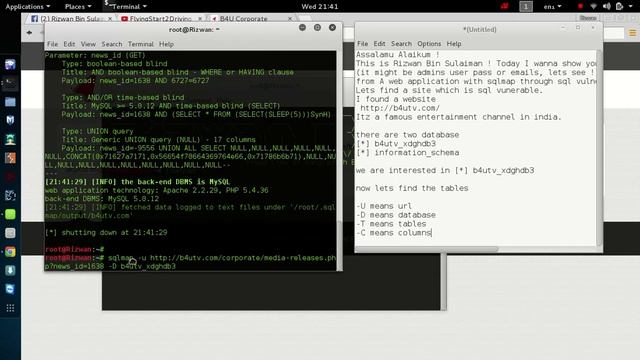
Task: Click the battery power icon in the top bar
Action: point(619,7)
